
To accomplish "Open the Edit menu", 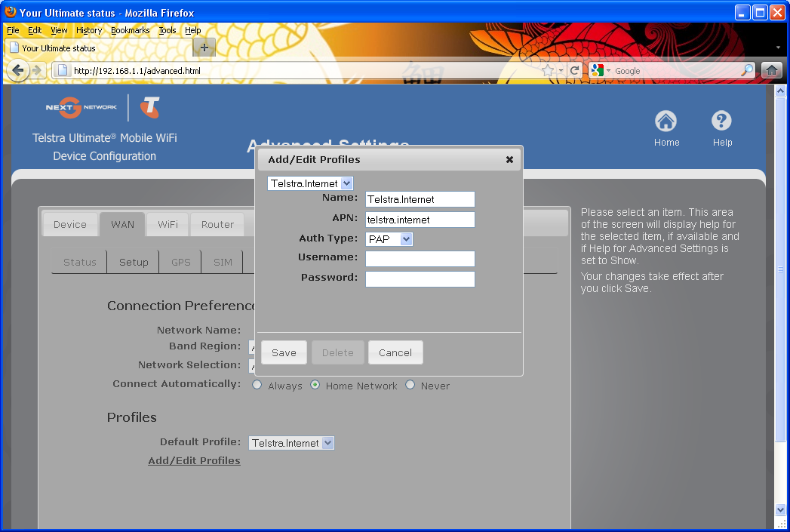I will click(35, 30).
